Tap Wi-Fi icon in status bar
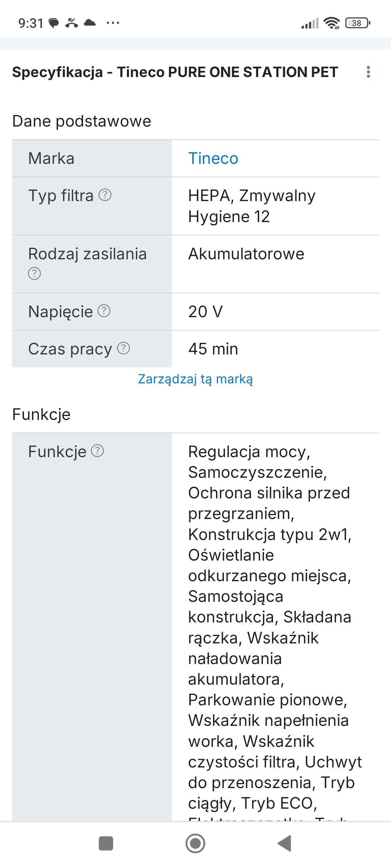Viewport: 391px width, 868px height. [x=332, y=23]
